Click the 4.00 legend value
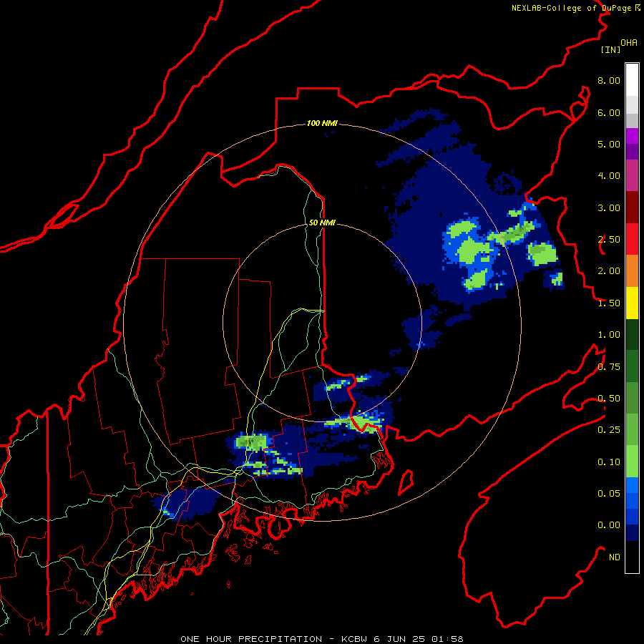The width and height of the screenshot is (644, 644). 609,176
